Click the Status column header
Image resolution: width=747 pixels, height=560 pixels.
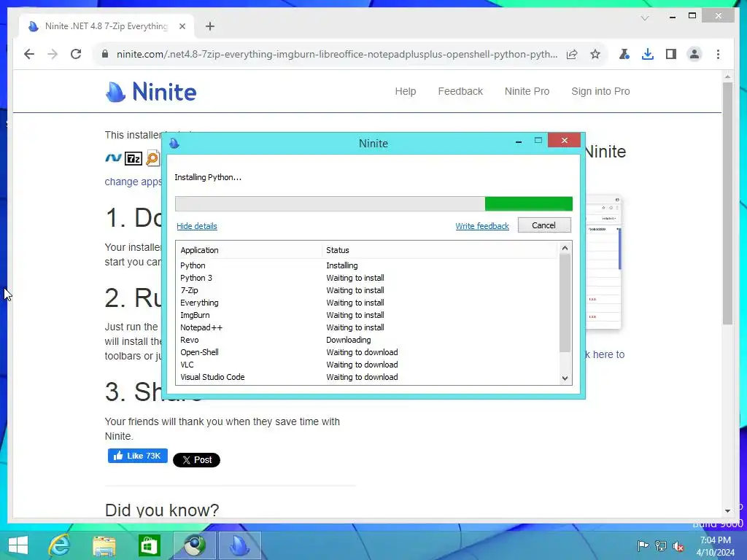[439, 250]
